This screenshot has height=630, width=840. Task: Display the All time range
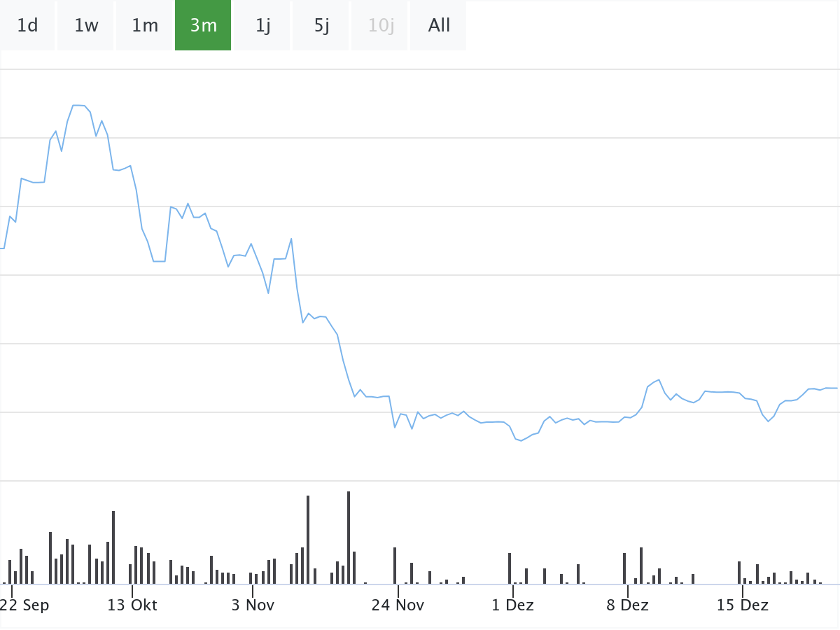[439, 25]
